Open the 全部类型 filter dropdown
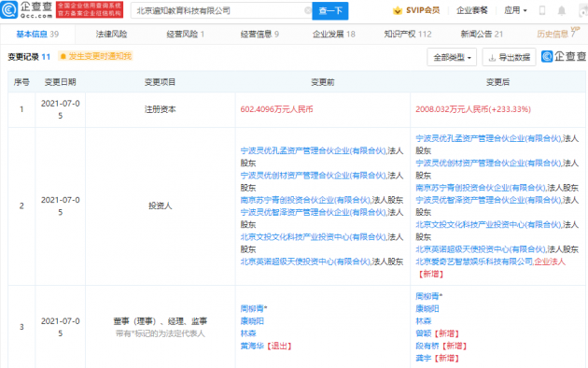 (452, 57)
